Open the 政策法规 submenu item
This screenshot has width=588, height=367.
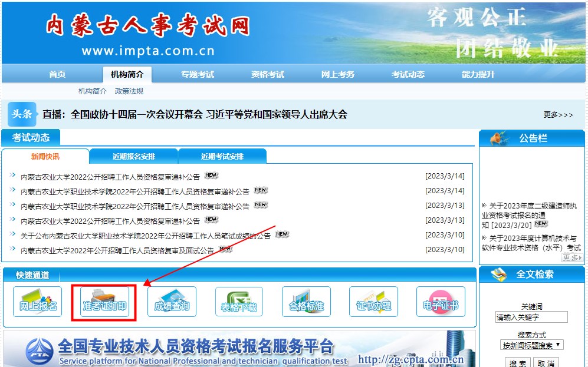click(x=130, y=92)
